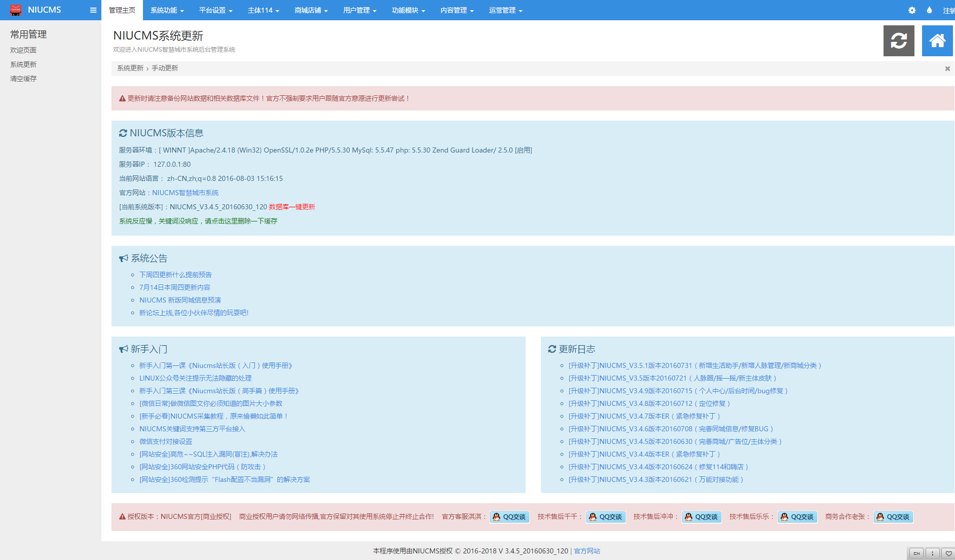Open announcement 7月14日本周四更新内容
This screenshot has height=560, width=955.
(x=175, y=287)
